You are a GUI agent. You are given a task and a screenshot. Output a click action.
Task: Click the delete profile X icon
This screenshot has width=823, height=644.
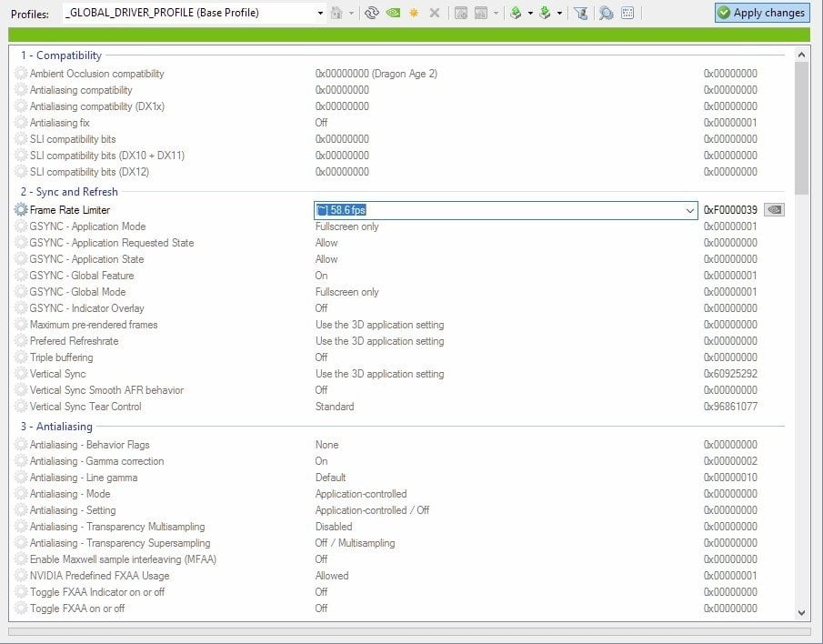[434, 13]
